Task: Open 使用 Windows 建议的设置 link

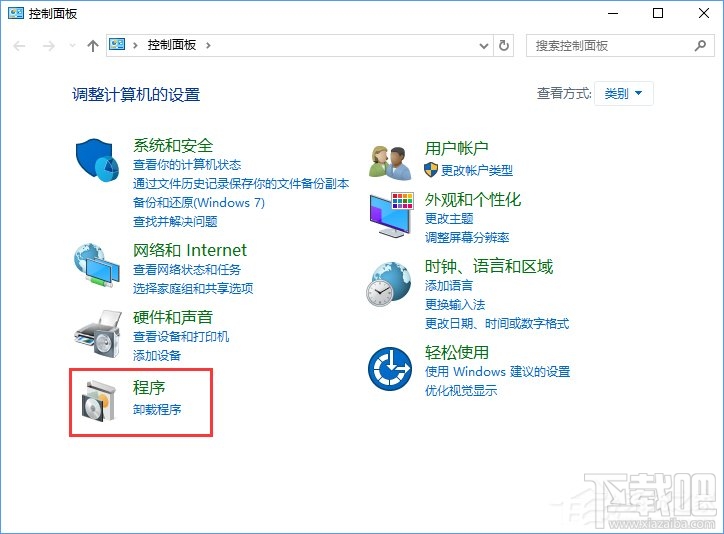Action: tap(497, 372)
